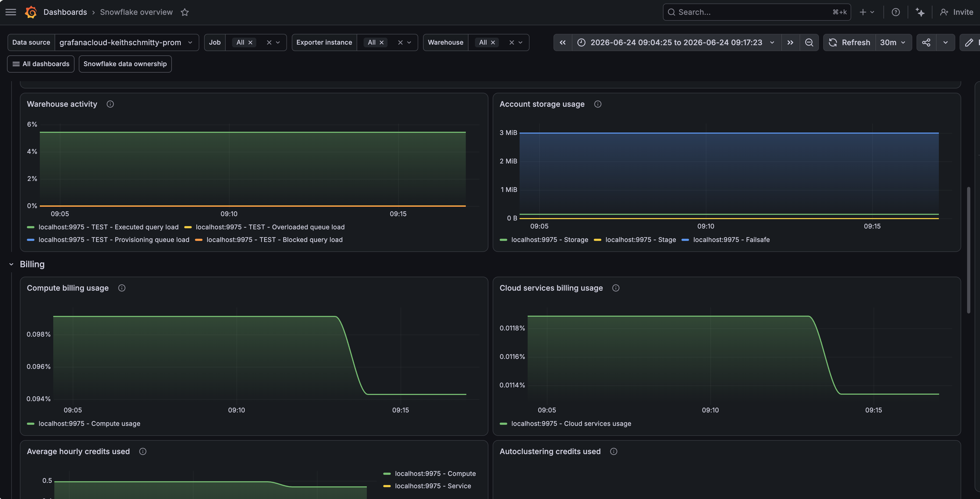Screen dimensions: 980x499
Task: Toggle localhost:9975 - Compute legend in hourly credits
Action: (435, 473)
